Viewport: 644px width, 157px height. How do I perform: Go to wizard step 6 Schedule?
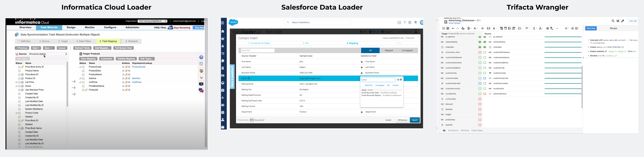pyautogui.click(x=132, y=41)
